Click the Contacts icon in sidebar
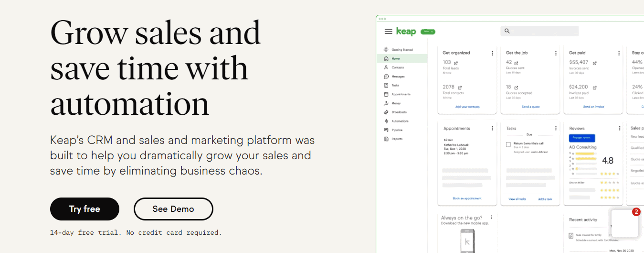The width and height of the screenshot is (644, 253). pos(386,67)
